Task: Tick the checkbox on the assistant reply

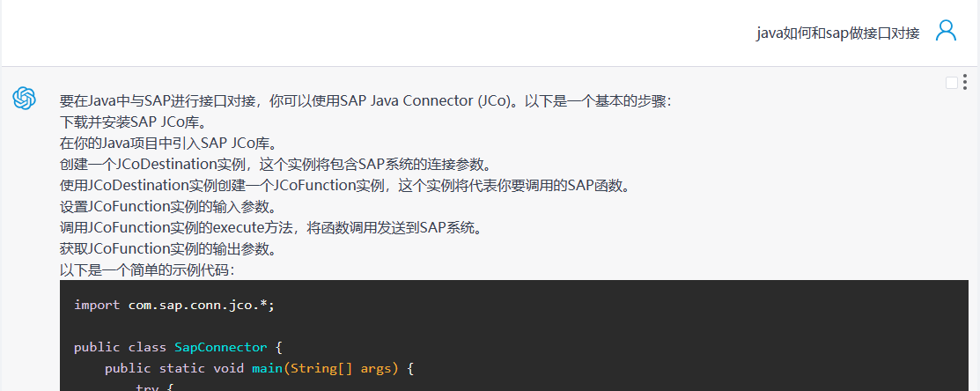Action: click(x=951, y=83)
